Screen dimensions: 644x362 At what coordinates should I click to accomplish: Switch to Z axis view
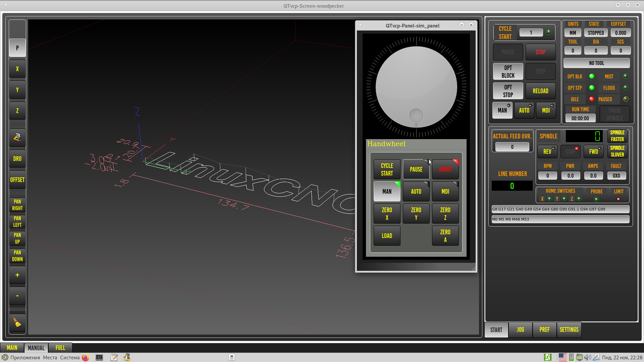tap(17, 111)
